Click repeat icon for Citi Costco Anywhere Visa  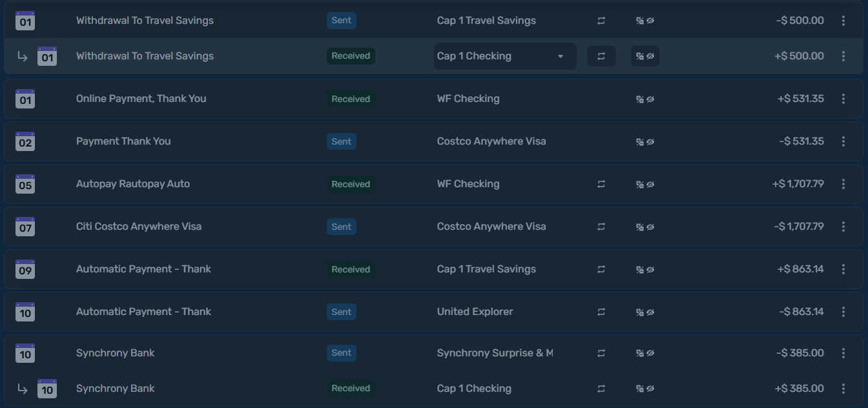pos(601,227)
